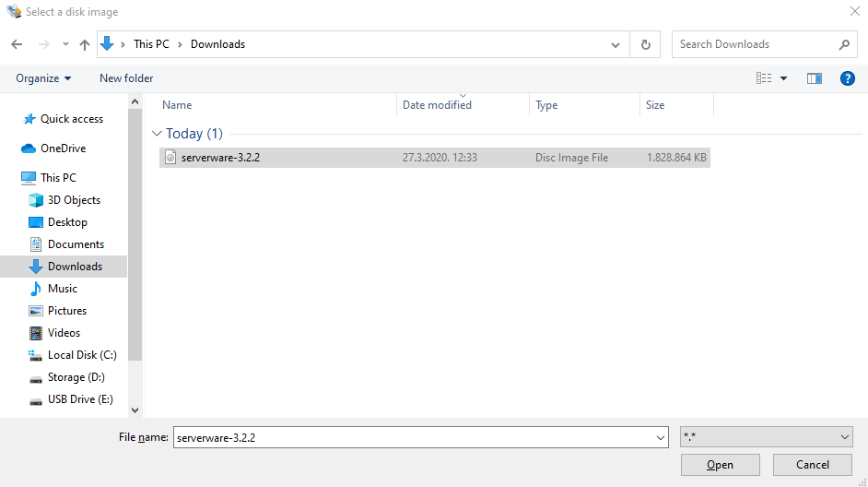
Task: Open Videos folder in sidebar
Action: coord(64,333)
